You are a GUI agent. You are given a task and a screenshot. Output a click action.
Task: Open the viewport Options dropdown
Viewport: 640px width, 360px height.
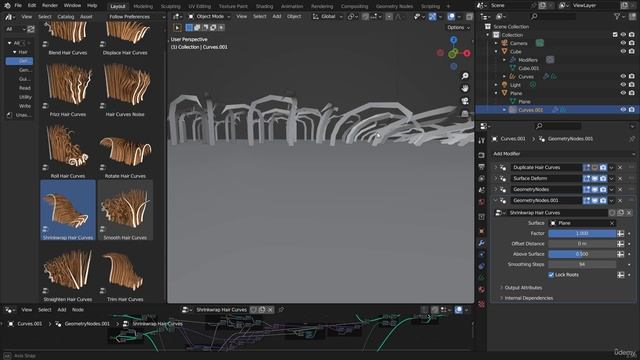pos(458,27)
